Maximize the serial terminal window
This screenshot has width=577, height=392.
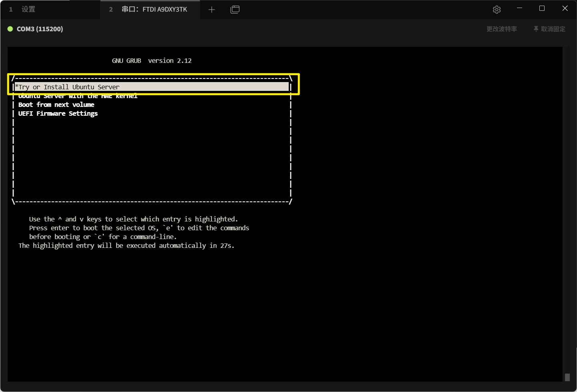(x=542, y=8)
